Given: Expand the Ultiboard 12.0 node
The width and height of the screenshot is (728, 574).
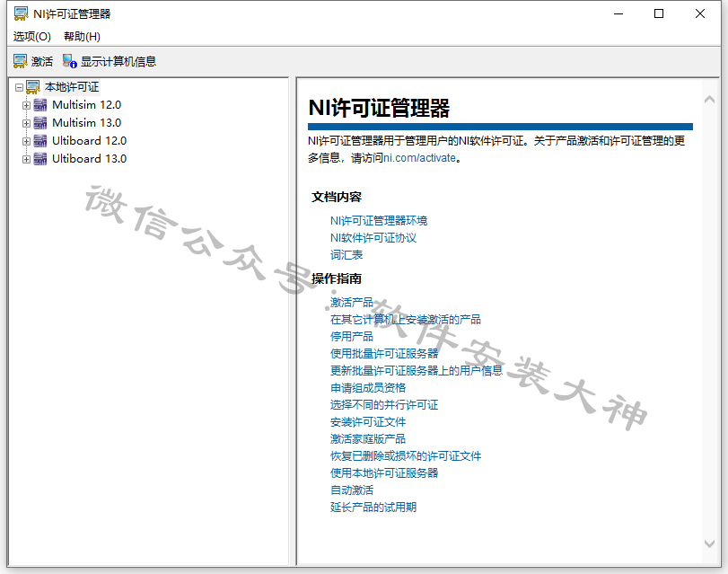Looking at the screenshot, I should (x=26, y=141).
